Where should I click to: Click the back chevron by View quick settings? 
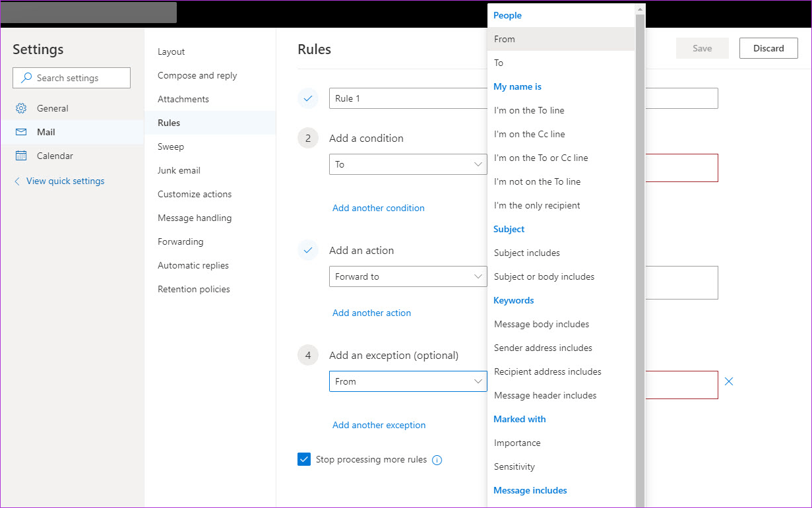17,181
